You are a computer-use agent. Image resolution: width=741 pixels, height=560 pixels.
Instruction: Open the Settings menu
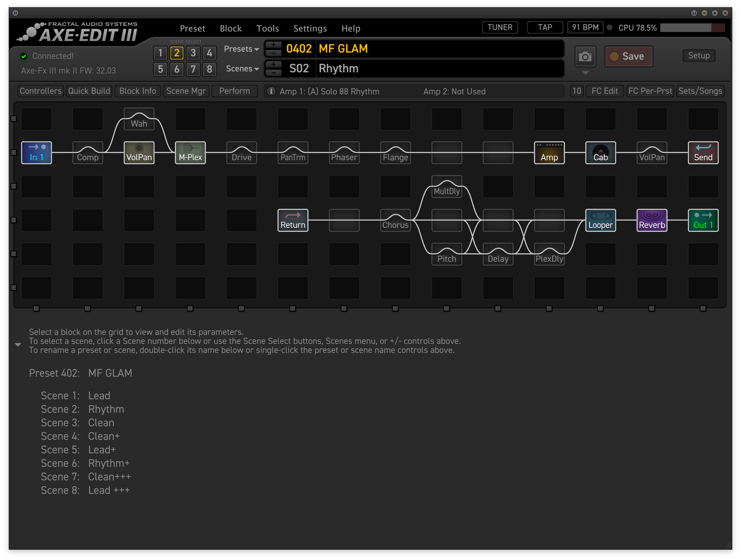point(310,29)
